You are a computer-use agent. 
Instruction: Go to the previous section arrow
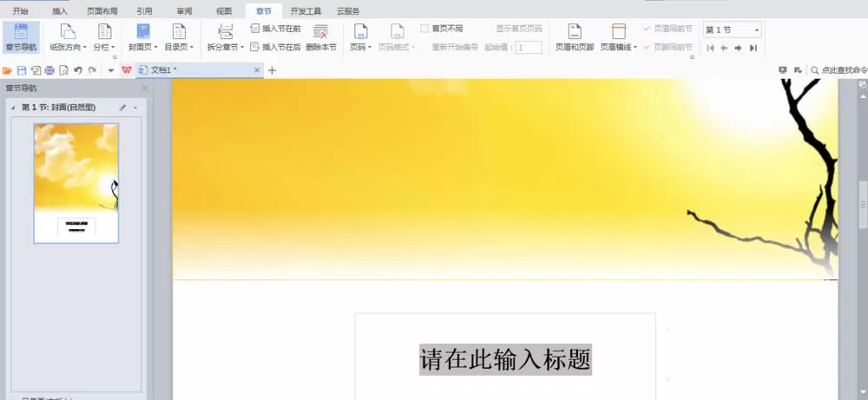[724, 48]
